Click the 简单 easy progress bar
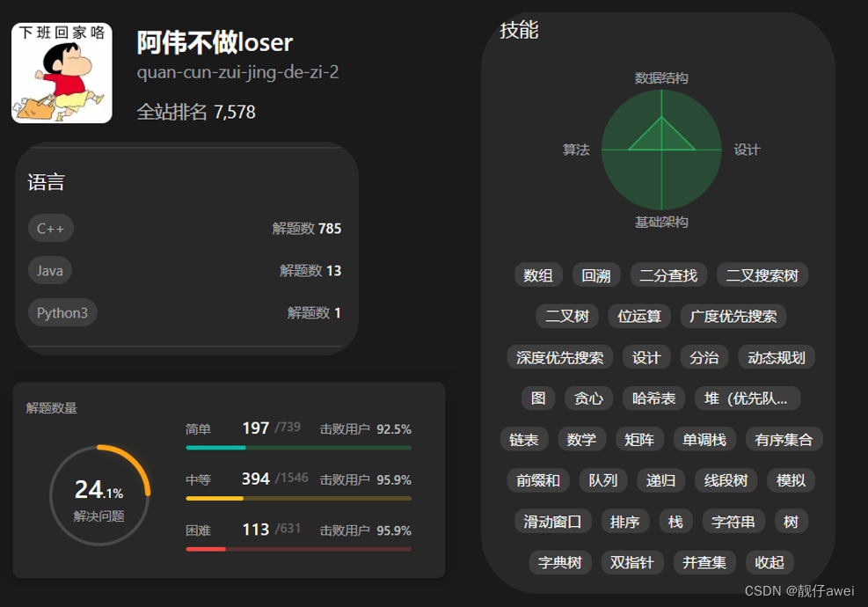 tap(299, 448)
